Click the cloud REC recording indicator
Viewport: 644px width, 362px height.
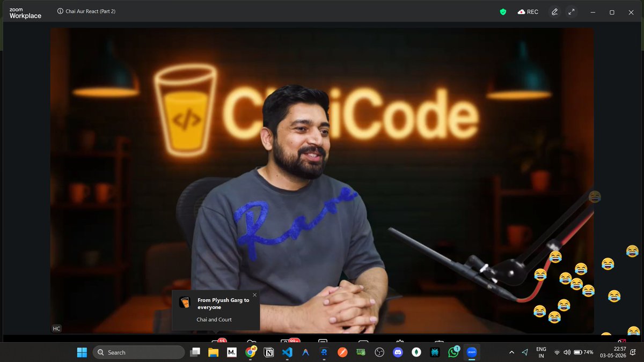tap(528, 12)
